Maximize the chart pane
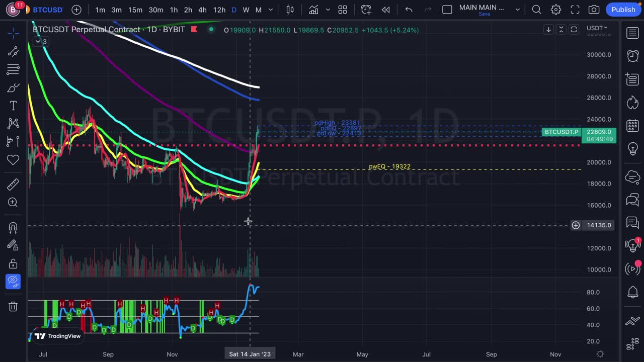Image resolution: width=644 pixels, height=362 pixels. (574, 30)
